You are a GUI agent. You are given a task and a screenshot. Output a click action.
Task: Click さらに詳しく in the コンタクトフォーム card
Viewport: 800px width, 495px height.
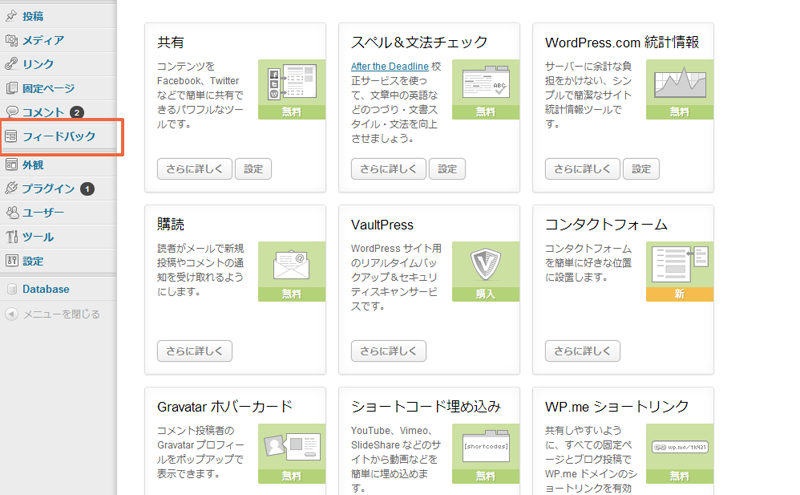click(582, 351)
